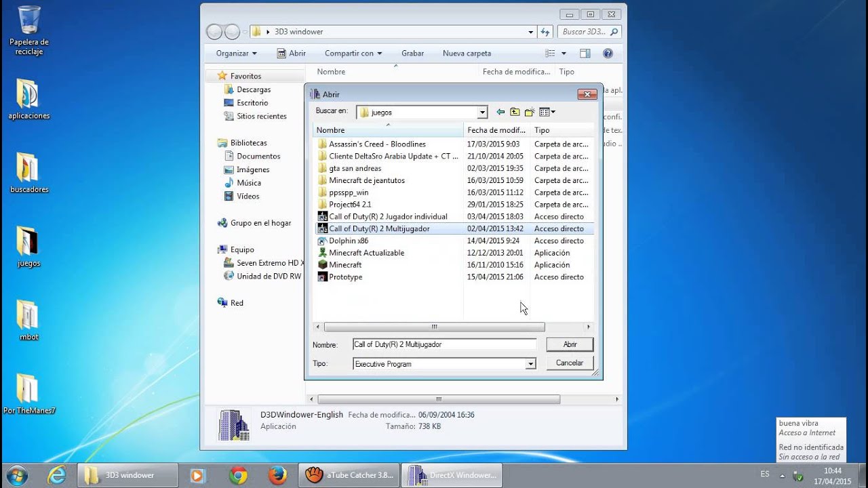This screenshot has width=868, height=488.
Task: Select Project64 2.1 folder
Action: click(350, 204)
